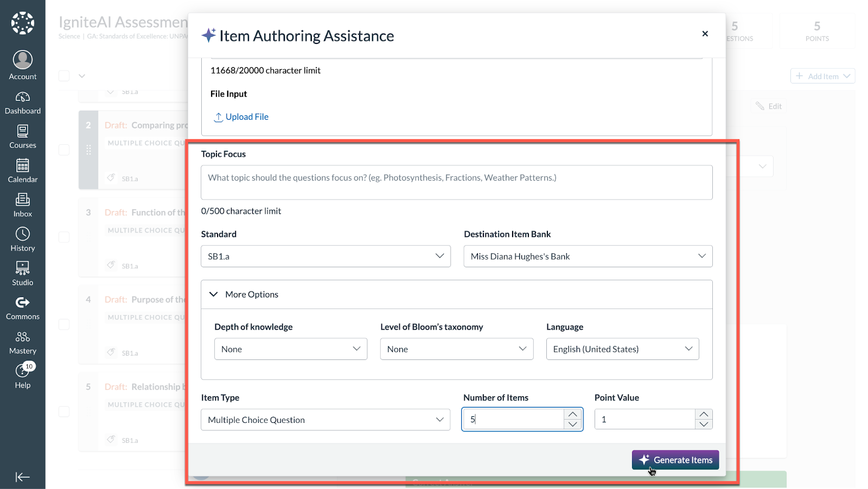
Task: Open the Account avatar menu
Action: (23, 65)
